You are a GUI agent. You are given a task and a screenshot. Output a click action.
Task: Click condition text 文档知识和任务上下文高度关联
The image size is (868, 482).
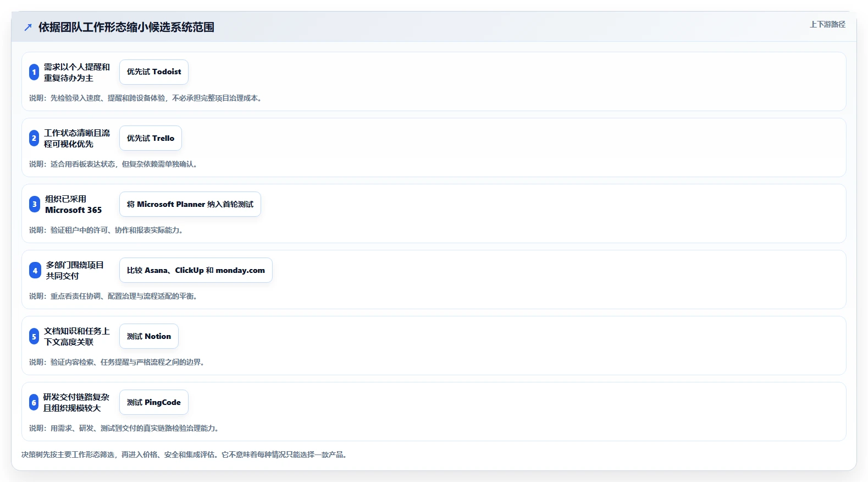[77, 336]
